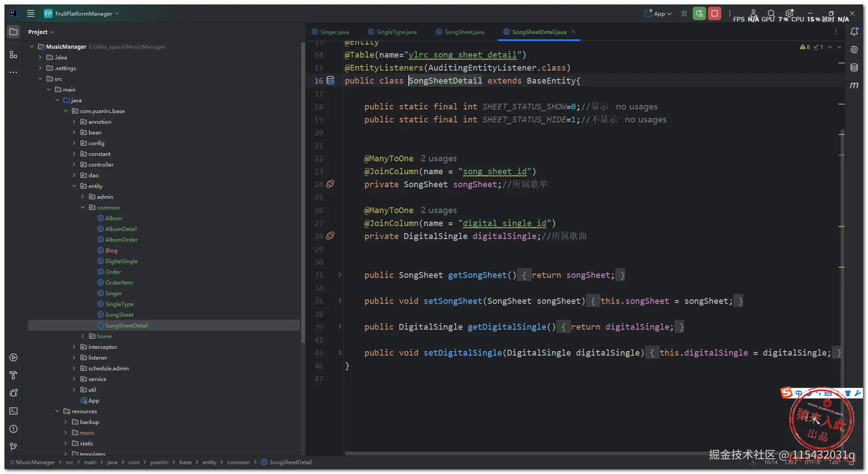Image resolution: width=868 pixels, height=474 pixels.
Task: Open the Services tool window
Action: [13, 357]
